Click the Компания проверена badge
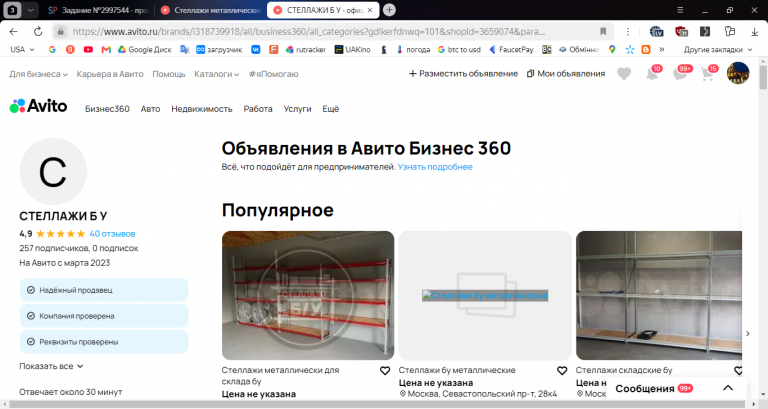This screenshot has width=768, height=409. pos(104,316)
